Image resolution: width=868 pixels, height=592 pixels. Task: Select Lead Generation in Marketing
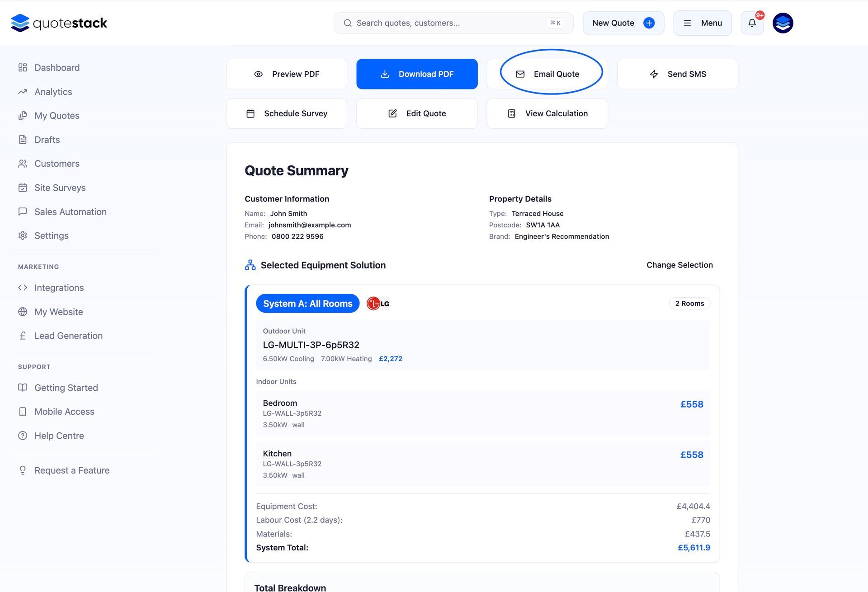(68, 336)
